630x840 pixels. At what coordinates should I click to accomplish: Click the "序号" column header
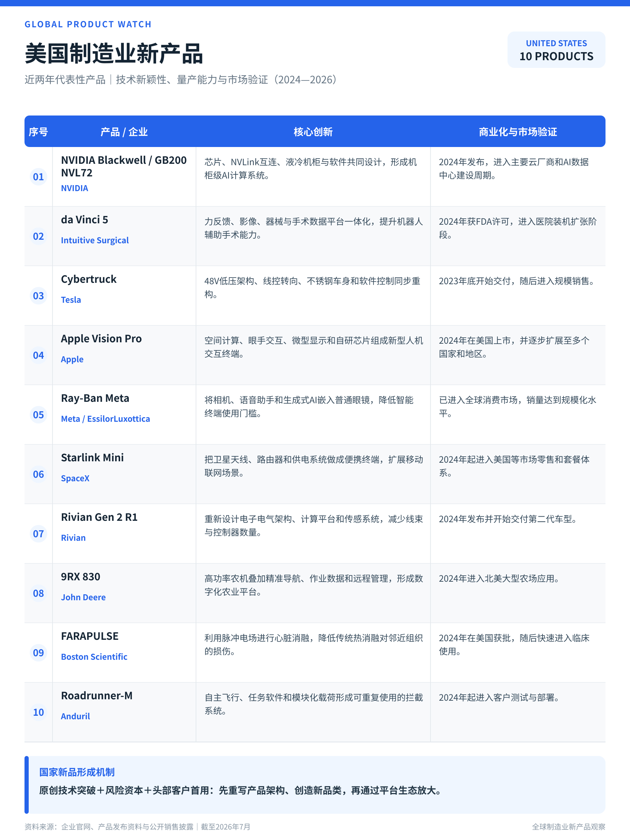tap(38, 132)
